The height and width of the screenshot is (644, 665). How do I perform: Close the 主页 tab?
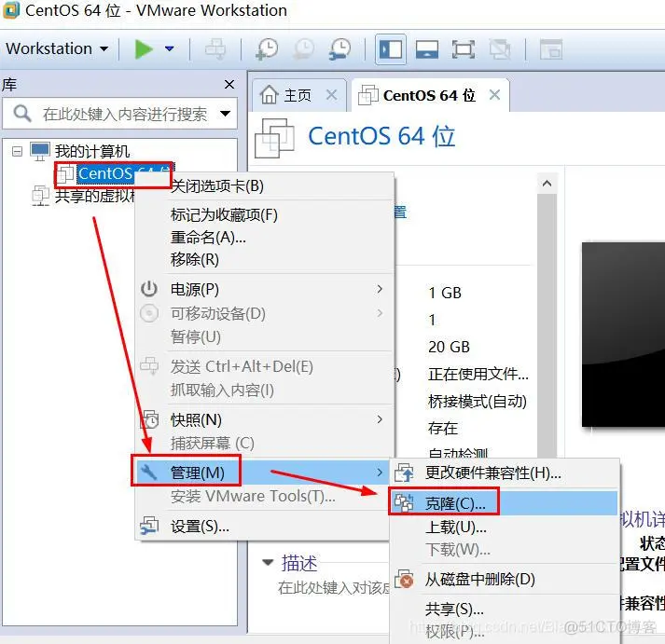pyautogui.click(x=332, y=95)
